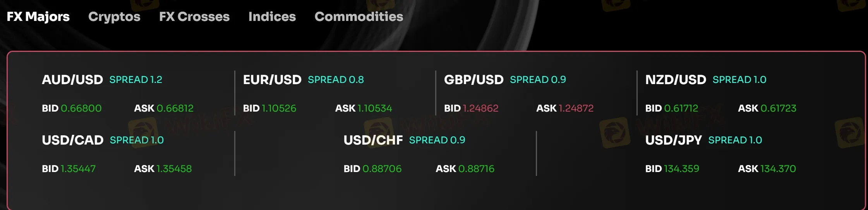The height and width of the screenshot is (210, 868).
Task: Open the Commodities tab
Action: (359, 17)
